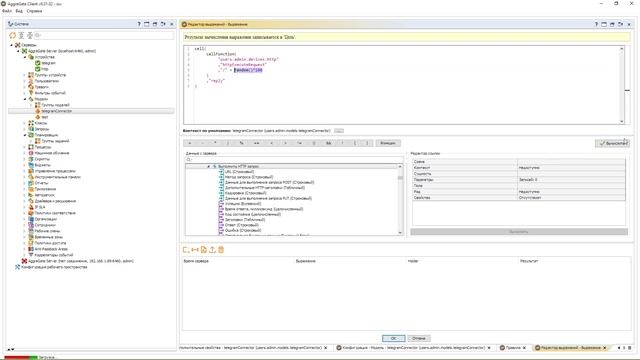Click the collapse-all icon in System tree toolbar

point(30,36)
